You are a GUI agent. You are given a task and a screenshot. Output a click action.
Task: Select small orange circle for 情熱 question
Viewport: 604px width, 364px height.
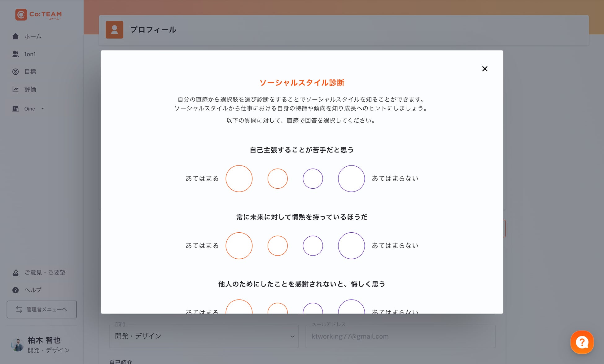click(x=277, y=246)
